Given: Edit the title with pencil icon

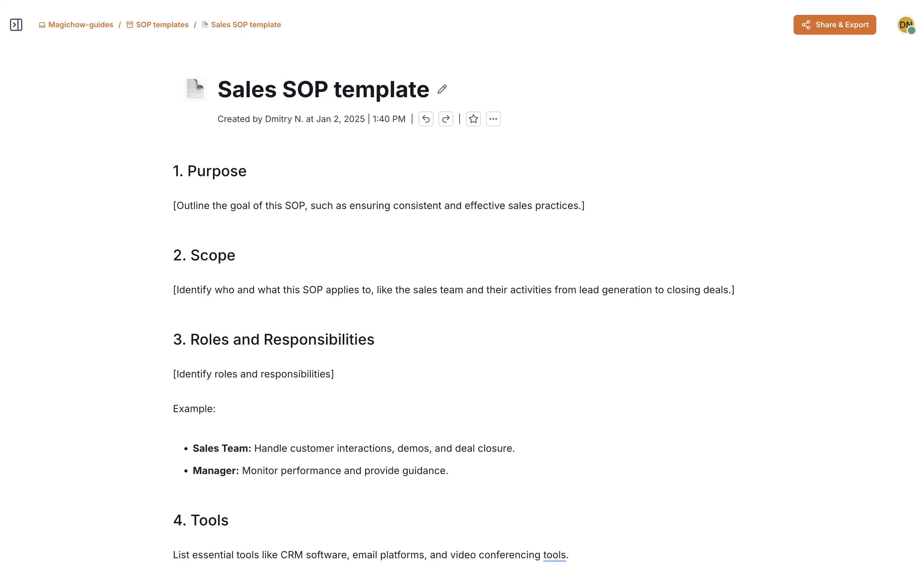Looking at the screenshot, I should click(x=442, y=89).
